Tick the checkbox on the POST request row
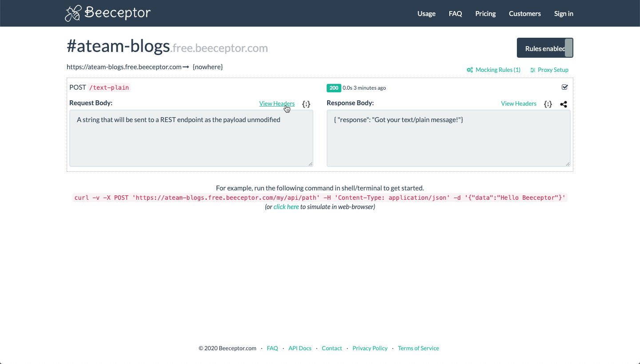Screen dimensions: 640x364 (x=565, y=87)
